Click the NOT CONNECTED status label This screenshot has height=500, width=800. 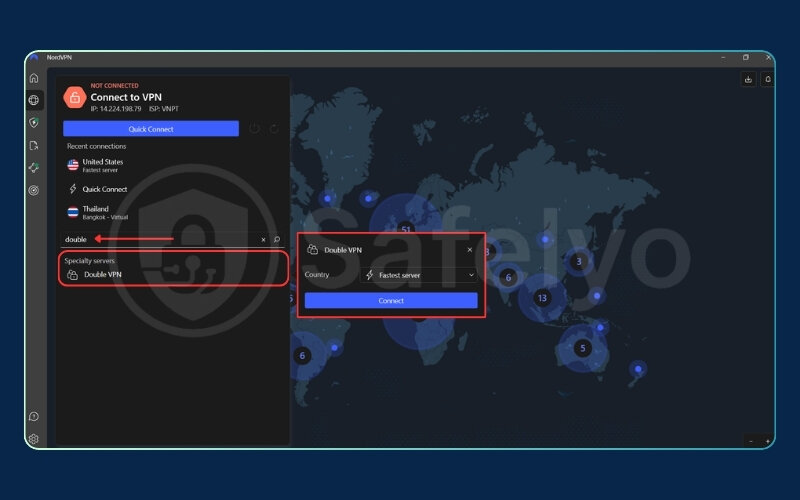pyautogui.click(x=114, y=85)
